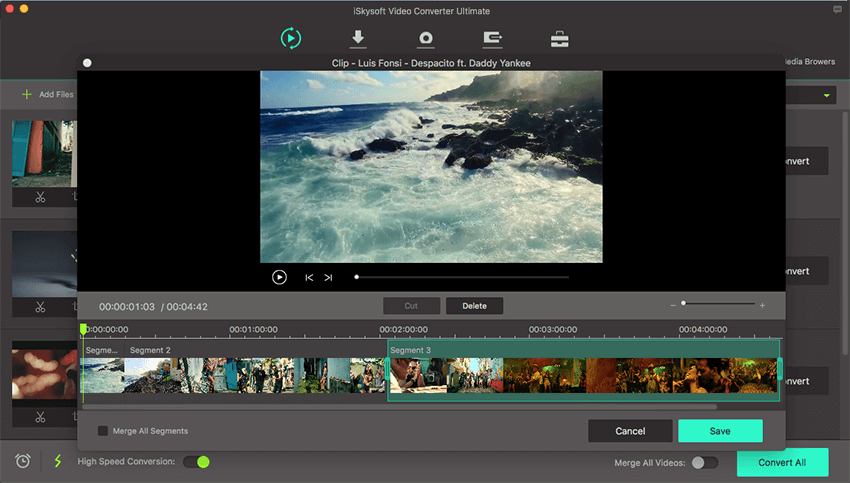850x483 pixels.
Task: Click Convert All button
Action: coord(782,462)
